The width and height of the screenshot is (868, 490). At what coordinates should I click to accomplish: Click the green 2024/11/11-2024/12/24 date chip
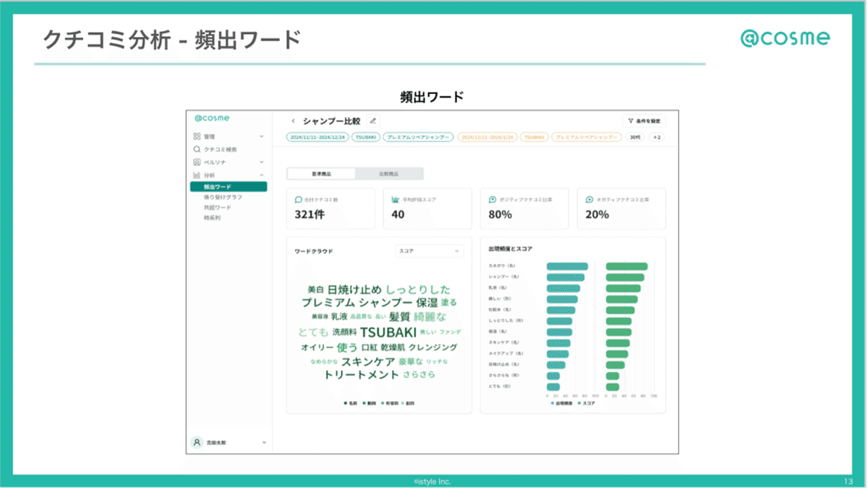(x=317, y=137)
